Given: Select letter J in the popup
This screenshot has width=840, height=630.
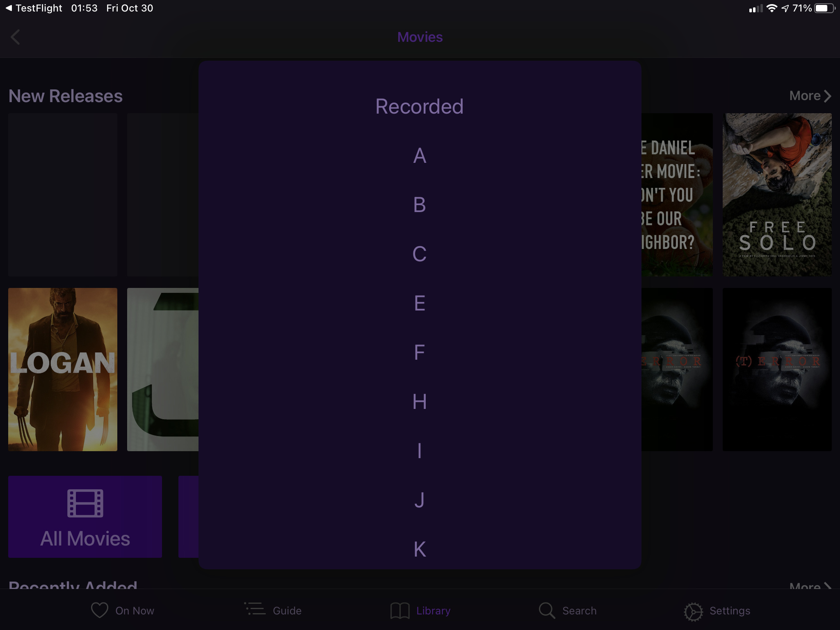Looking at the screenshot, I should click(x=420, y=500).
